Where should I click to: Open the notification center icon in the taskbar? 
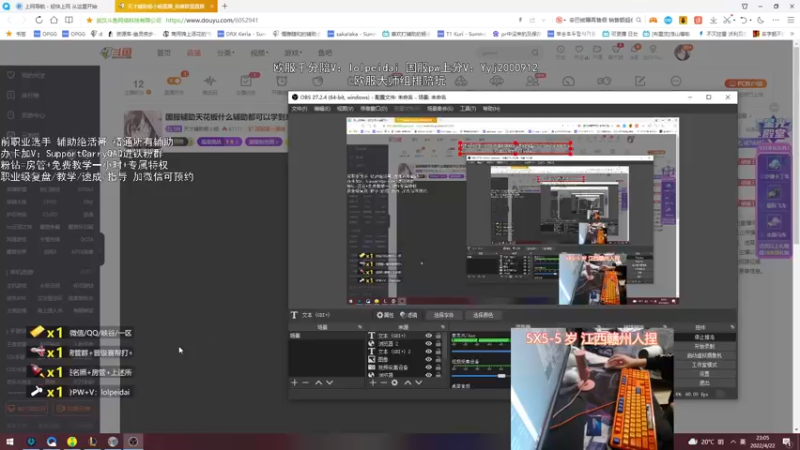[787, 441]
